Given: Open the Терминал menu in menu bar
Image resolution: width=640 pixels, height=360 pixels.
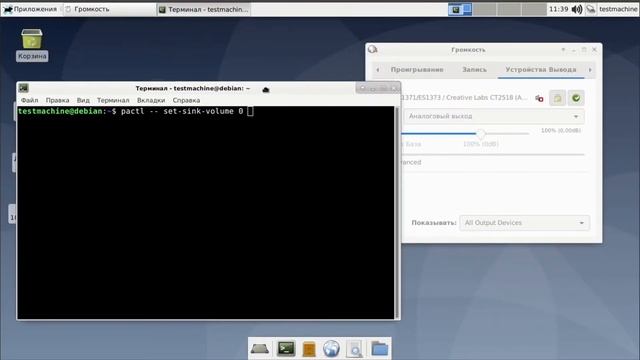Looking at the screenshot, I should coord(113,100).
